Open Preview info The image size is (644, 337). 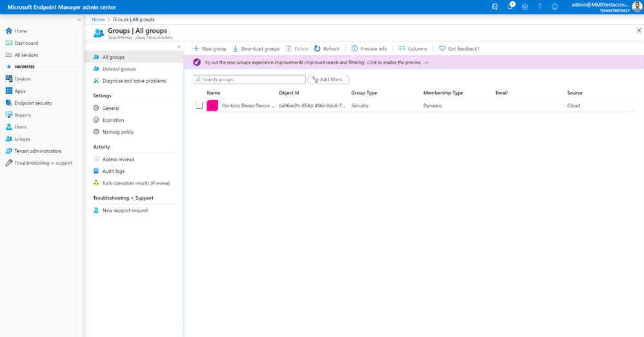pos(369,48)
